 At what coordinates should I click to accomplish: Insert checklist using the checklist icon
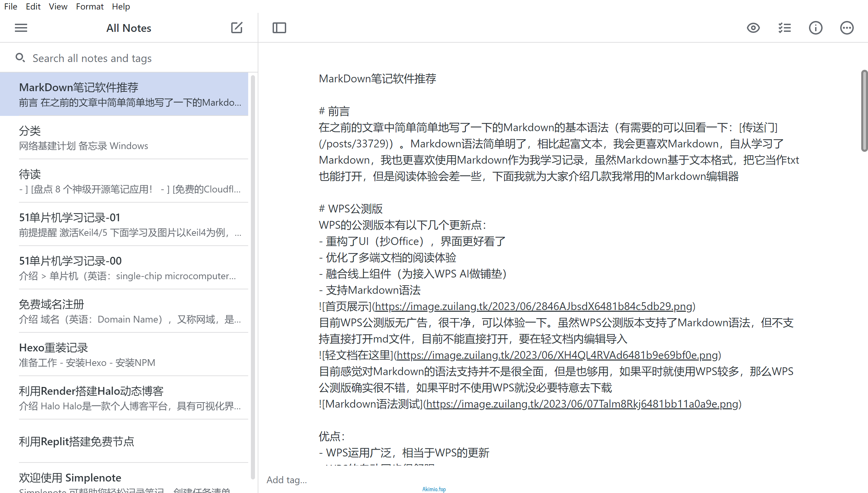[785, 28]
